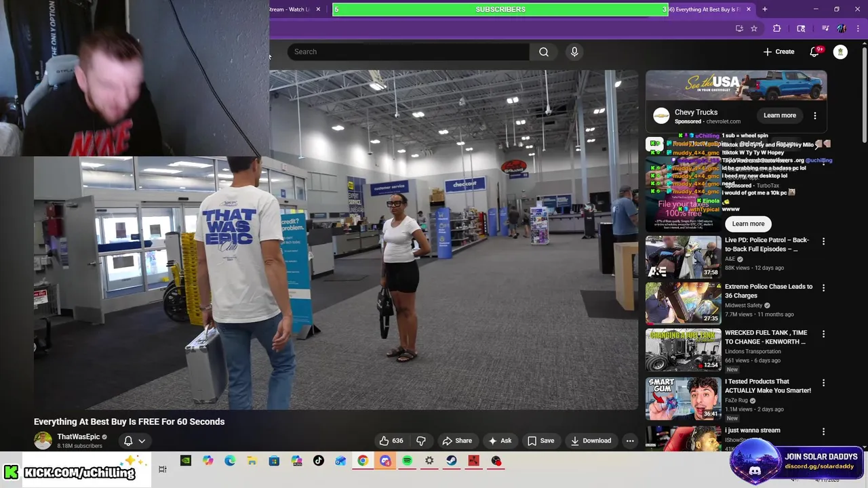The width and height of the screenshot is (868, 488).
Task: Open Settings gear in taskbar
Action: pyautogui.click(x=429, y=461)
